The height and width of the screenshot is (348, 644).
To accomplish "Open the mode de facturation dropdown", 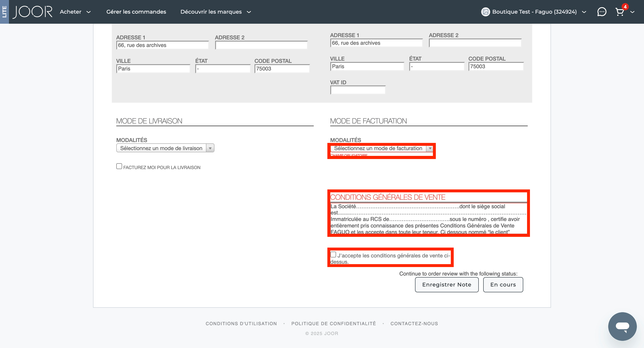I will tap(381, 148).
